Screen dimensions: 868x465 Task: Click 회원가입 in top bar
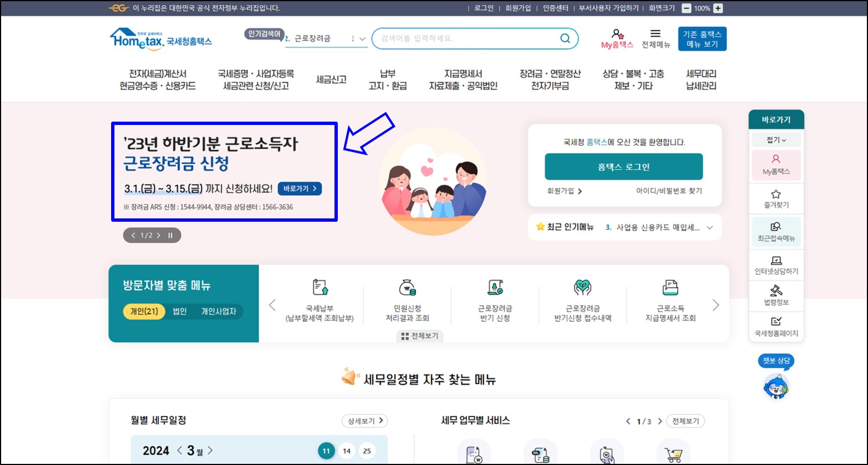(x=518, y=8)
